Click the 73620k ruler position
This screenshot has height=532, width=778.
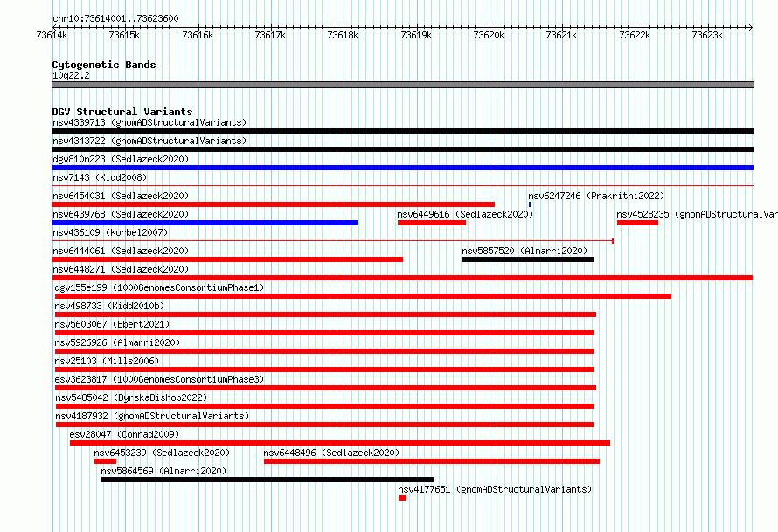tap(489, 35)
